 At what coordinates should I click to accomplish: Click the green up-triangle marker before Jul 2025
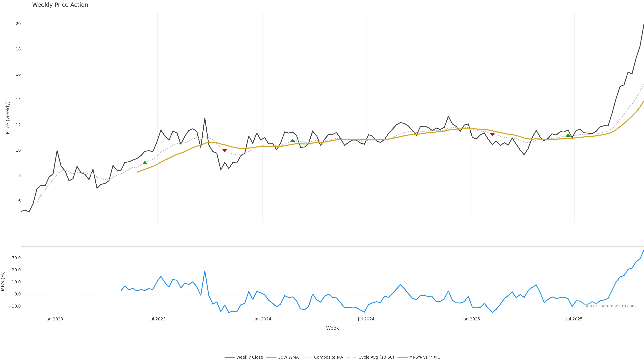tap(568, 135)
